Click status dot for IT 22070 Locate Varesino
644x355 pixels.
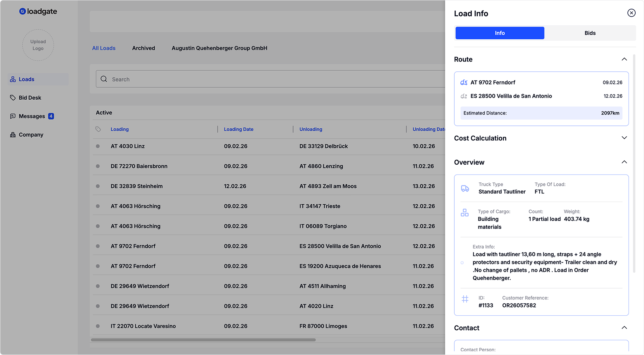tap(98, 326)
